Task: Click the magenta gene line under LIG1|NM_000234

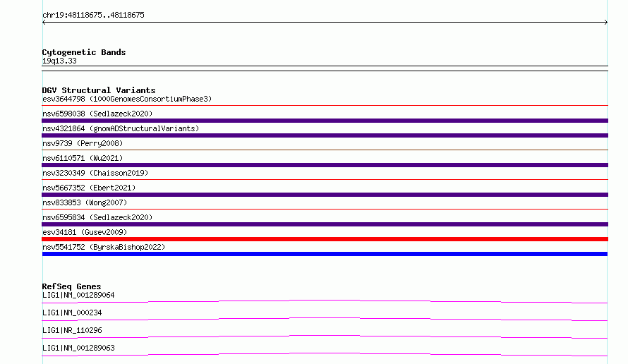Action: tap(325, 318)
